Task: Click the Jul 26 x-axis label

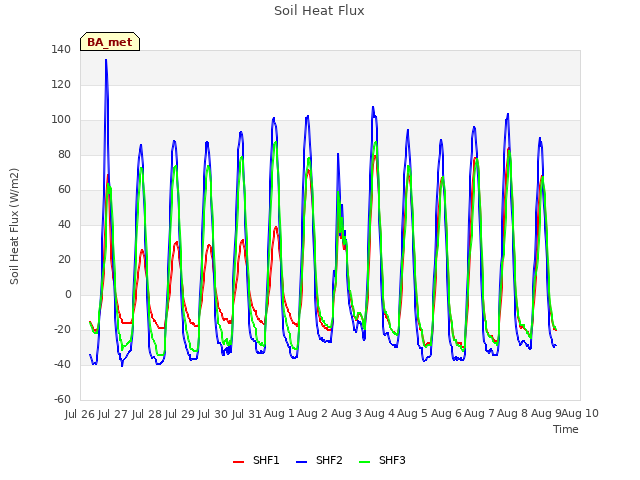Action: click(80, 414)
